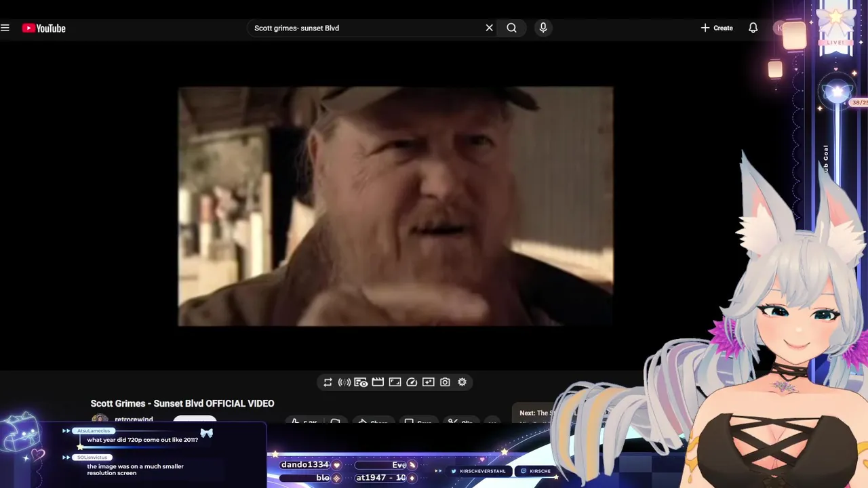Click the Subscribe button beside retrorewind
Screen dimensions: 868x488
pos(195,420)
